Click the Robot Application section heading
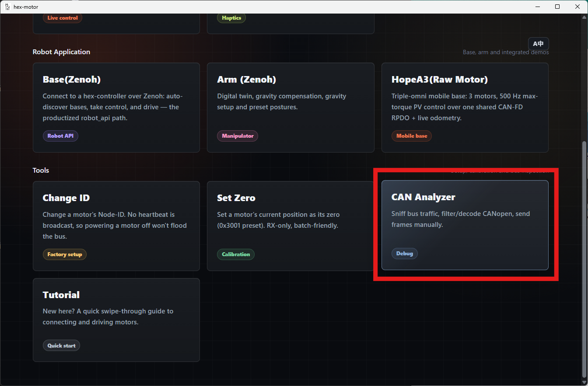The height and width of the screenshot is (386, 588). click(61, 52)
